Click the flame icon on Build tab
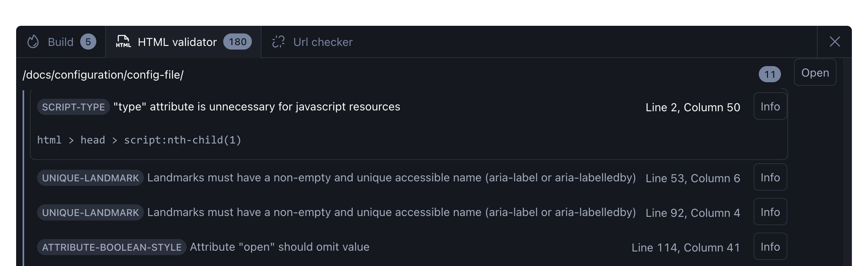The height and width of the screenshot is (266, 868). (33, 42)
